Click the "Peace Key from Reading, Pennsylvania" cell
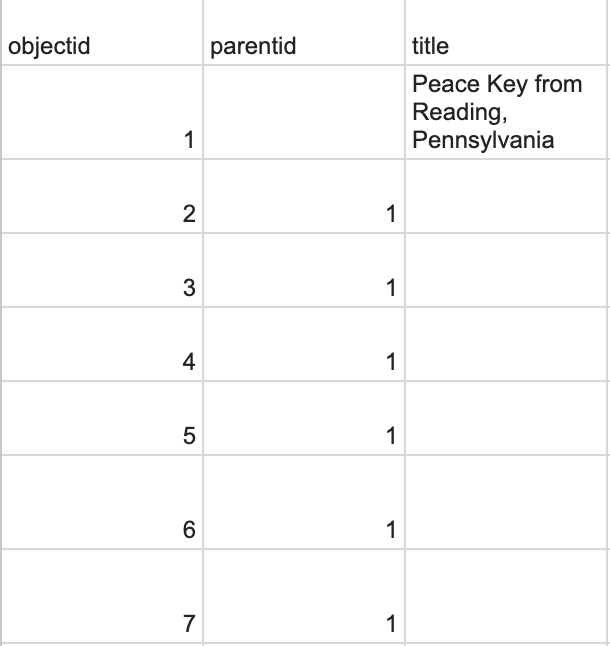This screenshot has width=610, height=646. coord(507,112)
